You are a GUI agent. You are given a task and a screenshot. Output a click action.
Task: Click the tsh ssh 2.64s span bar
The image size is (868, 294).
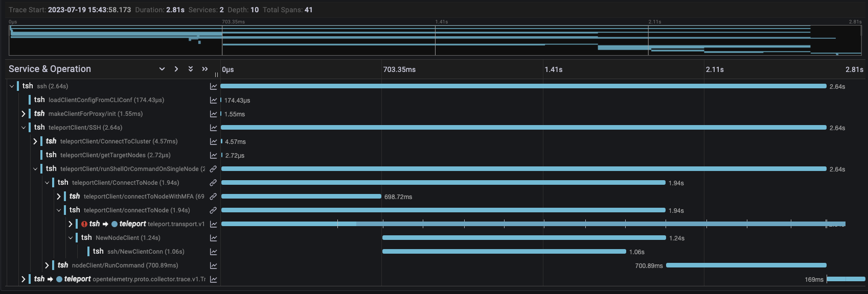point(523,86)
